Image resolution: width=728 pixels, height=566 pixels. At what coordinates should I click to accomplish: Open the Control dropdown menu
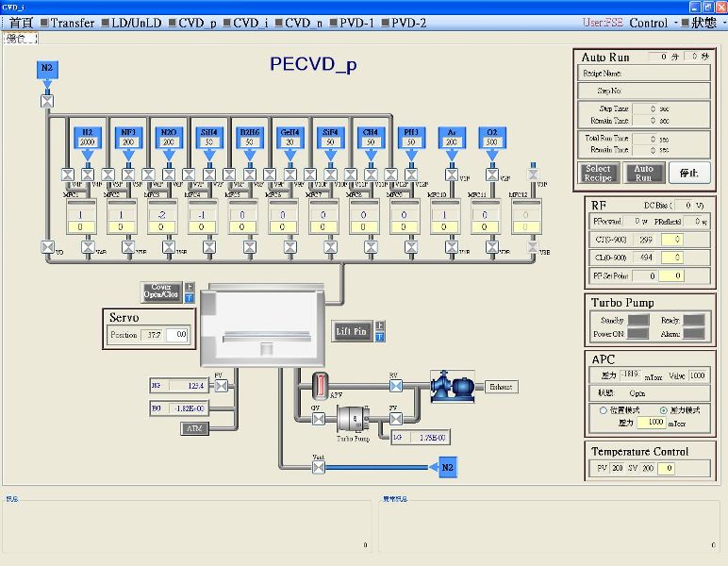(654, 23)
